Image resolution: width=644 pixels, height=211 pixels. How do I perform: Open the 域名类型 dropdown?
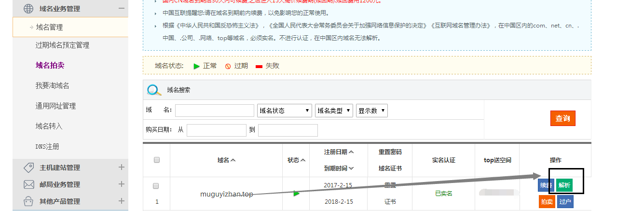coord(334,111)
